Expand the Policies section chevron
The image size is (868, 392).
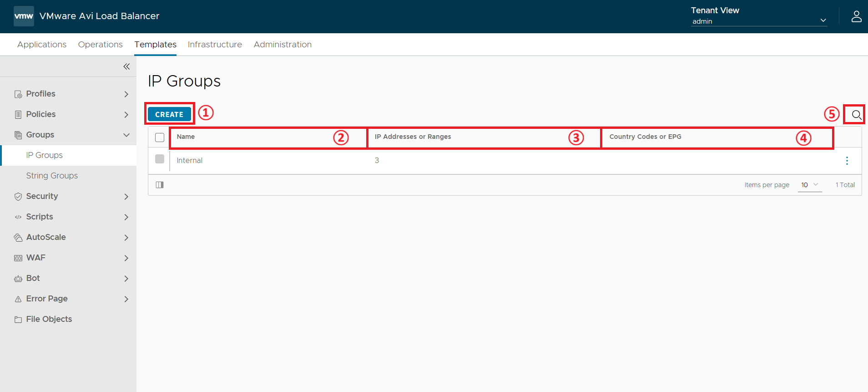126,115
